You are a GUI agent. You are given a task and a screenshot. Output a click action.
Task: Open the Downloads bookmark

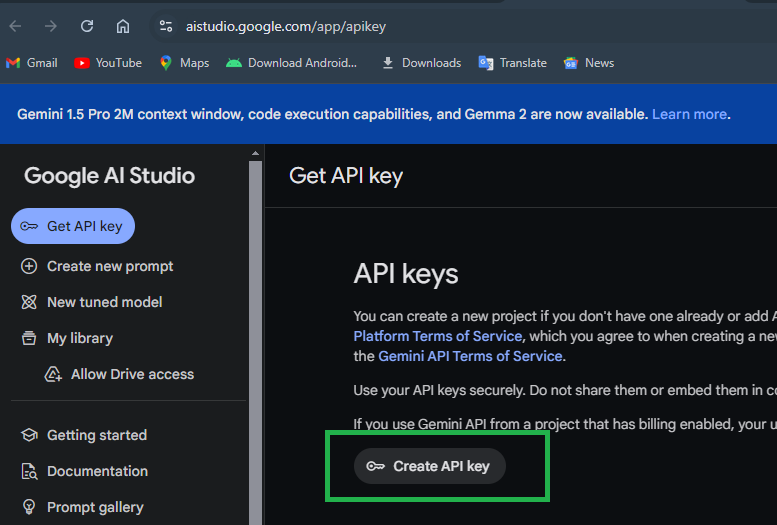[421, 63]
